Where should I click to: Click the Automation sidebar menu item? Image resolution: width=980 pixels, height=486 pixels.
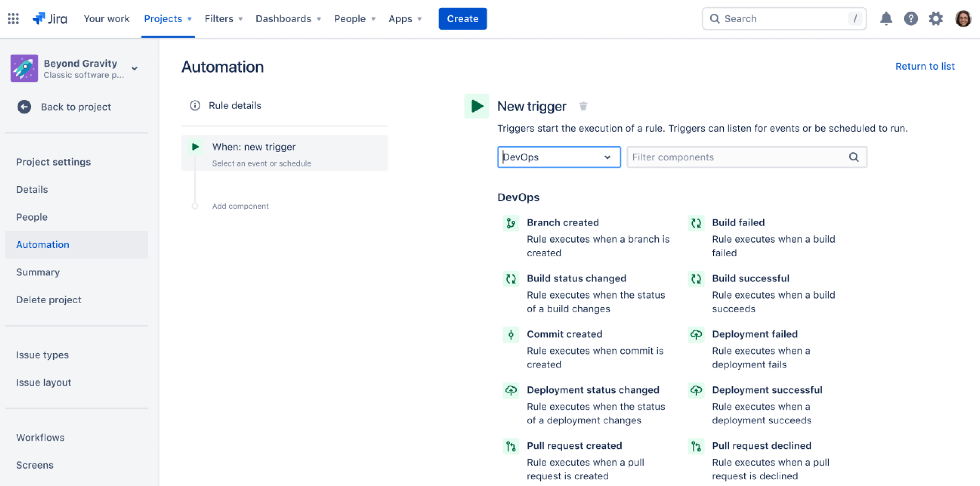tap(43, 244)
